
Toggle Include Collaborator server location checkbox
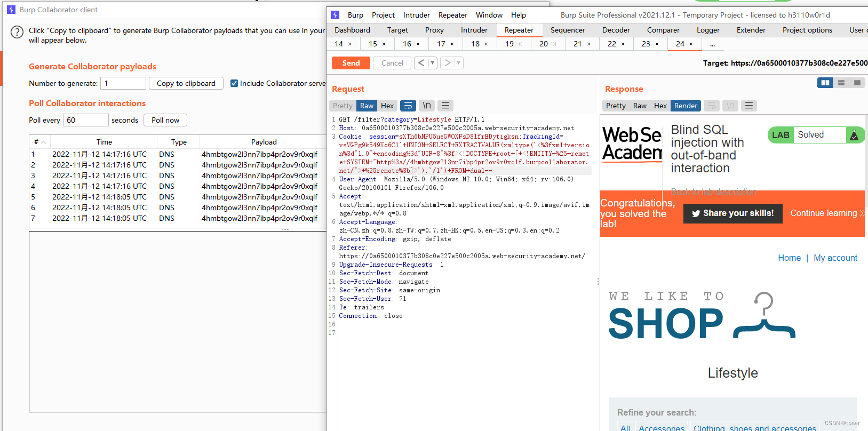click(234, 83)
